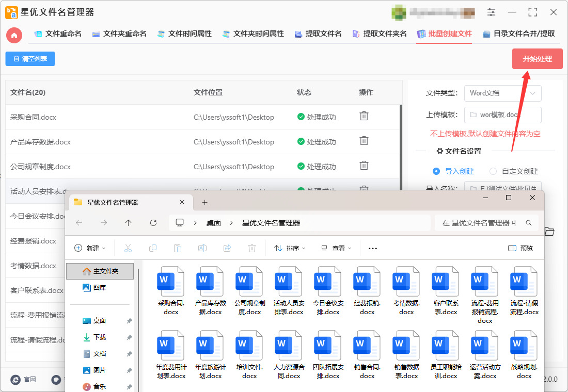
Task: Click the file list vertical scrollbar
Action: (401, 147)
